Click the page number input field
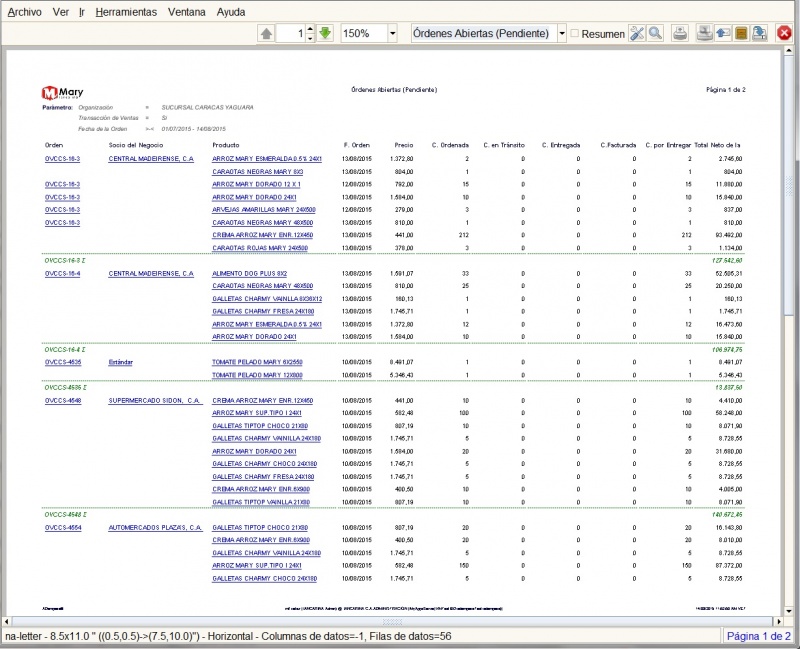 tap(290, 34)
